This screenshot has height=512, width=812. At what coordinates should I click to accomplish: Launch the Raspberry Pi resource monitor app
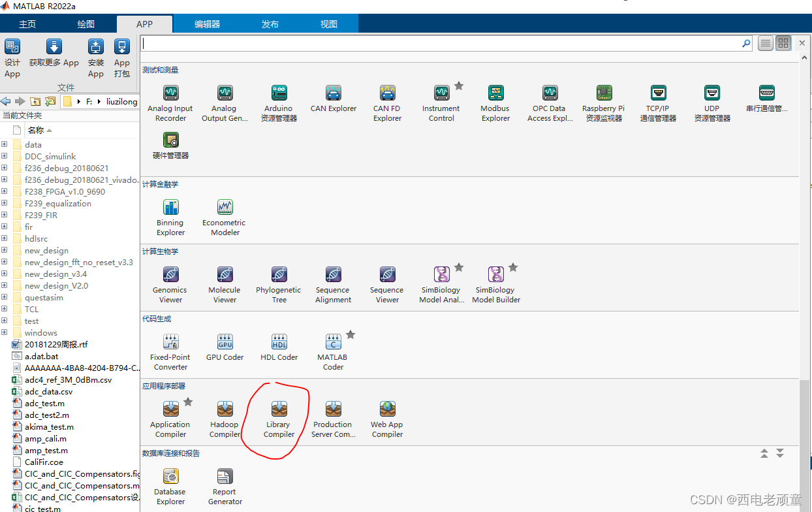click(604, 103)
